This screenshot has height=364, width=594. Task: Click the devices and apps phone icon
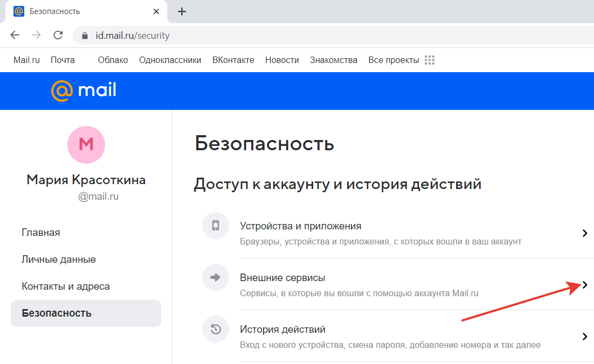[x=216, y=226]
